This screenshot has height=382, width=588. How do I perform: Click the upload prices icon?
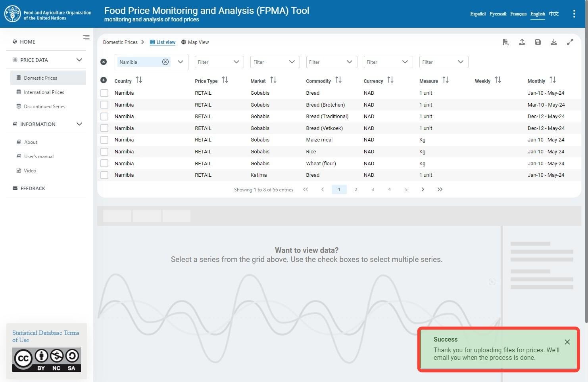pos(522,42)
